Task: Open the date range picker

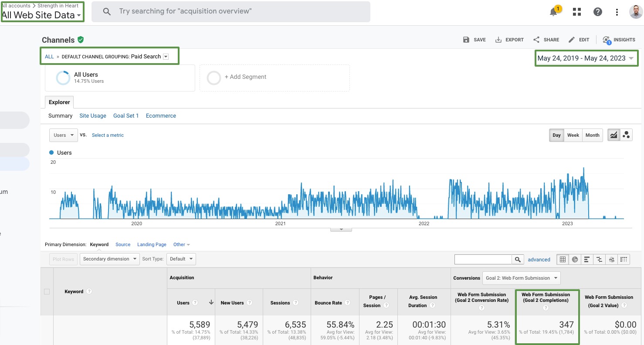Action: coord(586,58)
